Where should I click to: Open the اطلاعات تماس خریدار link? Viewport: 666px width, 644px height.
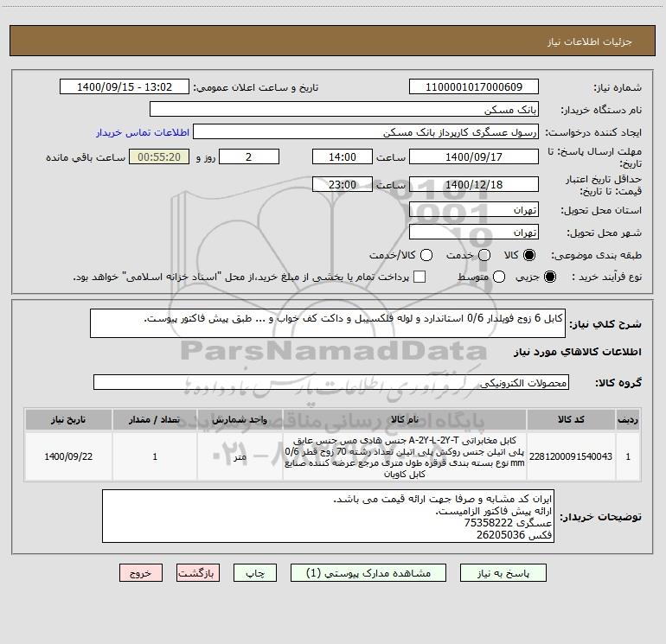click(143, 132)
